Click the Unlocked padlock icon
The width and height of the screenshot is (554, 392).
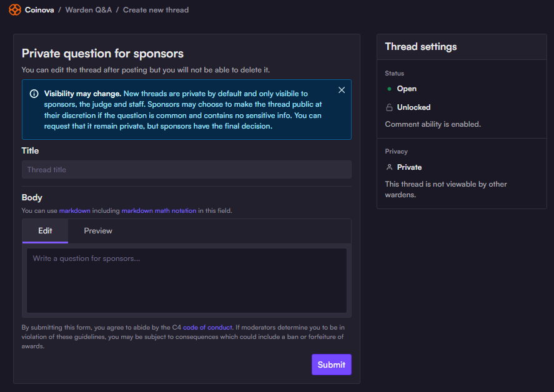[390, 107]
